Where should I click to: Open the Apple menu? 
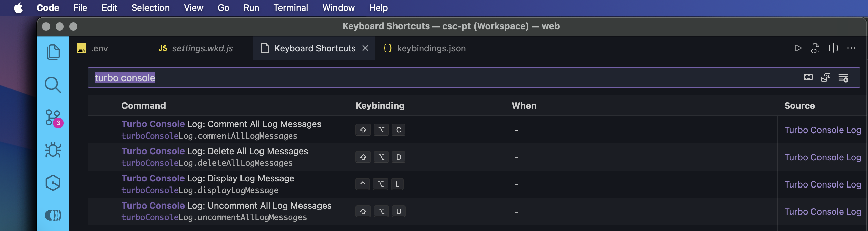tap(18, 8)
